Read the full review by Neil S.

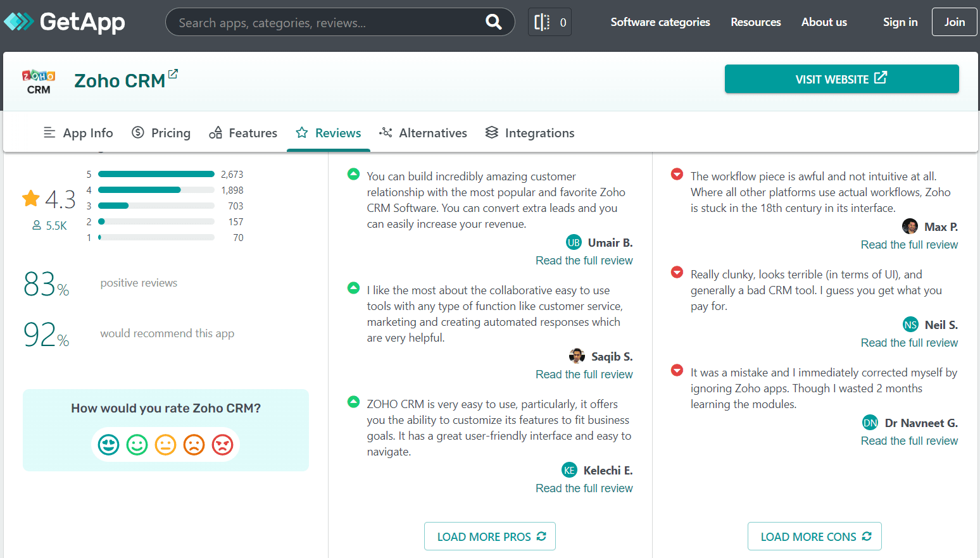[x=909, y=342]
